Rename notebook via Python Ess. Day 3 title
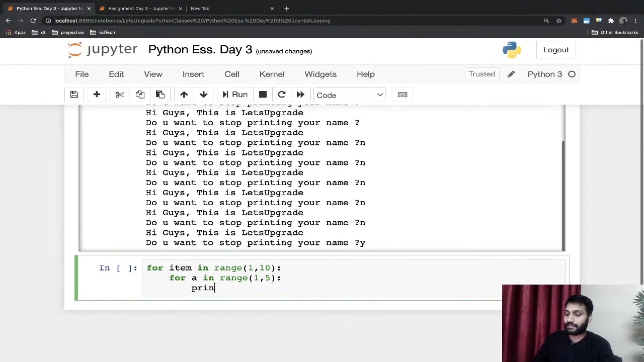 point(200,50)
